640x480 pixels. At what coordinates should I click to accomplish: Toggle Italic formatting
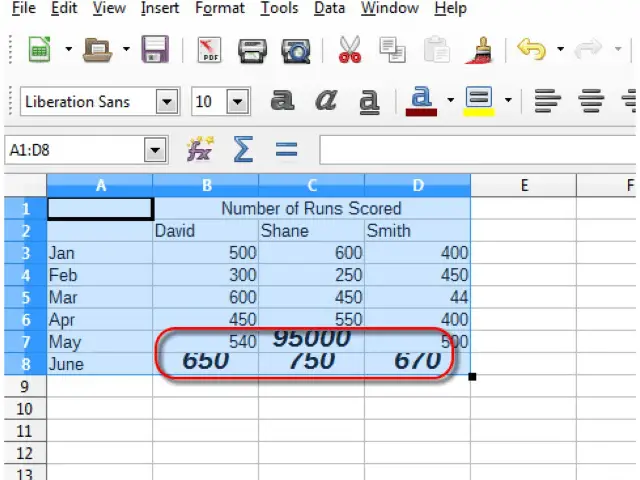(326, 100)
